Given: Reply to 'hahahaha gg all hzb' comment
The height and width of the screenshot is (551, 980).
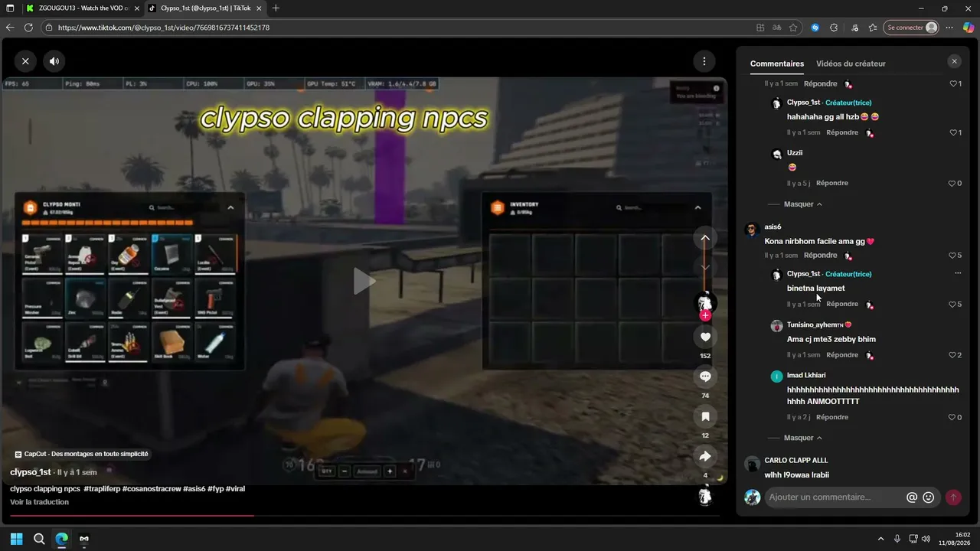Looking at the screenshot, I should pyautogui.click(x=842, y=132).
